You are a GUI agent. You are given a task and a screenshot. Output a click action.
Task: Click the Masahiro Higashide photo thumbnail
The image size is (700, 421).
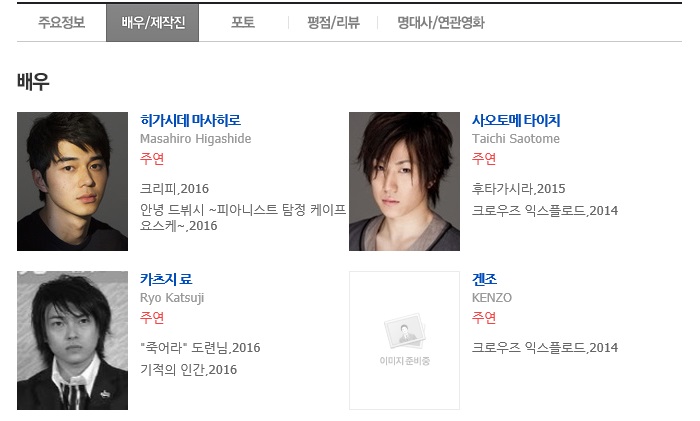[x=72, y=181]
